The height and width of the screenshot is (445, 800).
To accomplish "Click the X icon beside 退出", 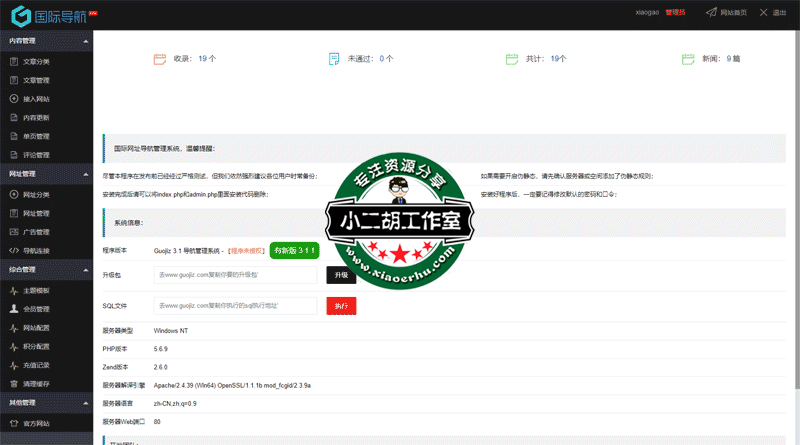I will click(x=763, y=13).
